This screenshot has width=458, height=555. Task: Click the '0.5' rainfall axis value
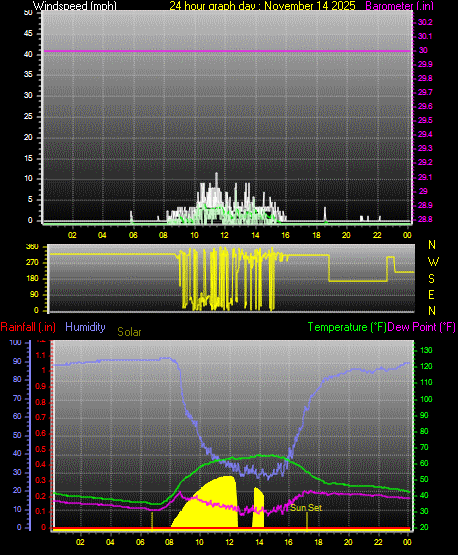(41, 449)
